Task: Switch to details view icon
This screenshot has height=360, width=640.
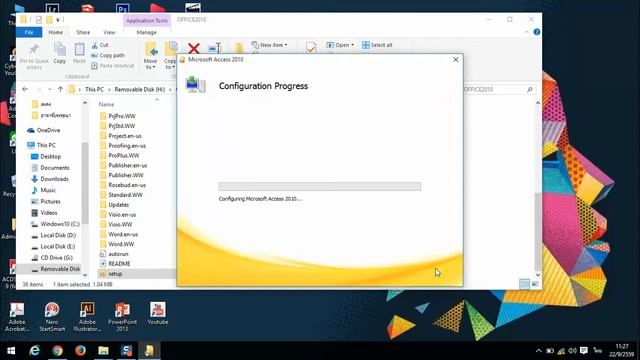Action: [x=524, y=284]
